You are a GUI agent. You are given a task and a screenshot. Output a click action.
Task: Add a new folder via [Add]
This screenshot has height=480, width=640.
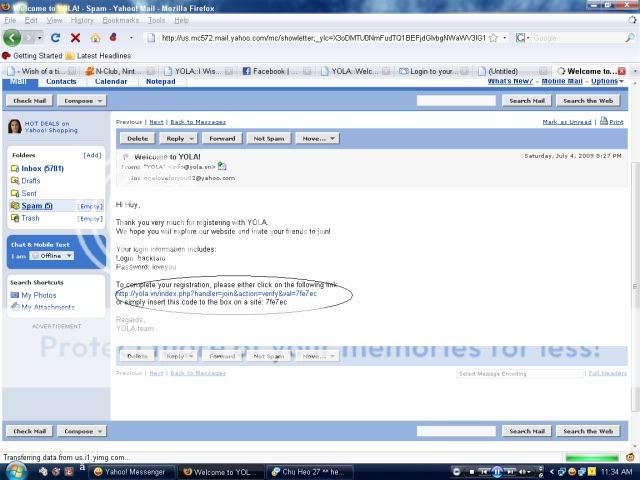pyautogui.click(x=92, y=155)
